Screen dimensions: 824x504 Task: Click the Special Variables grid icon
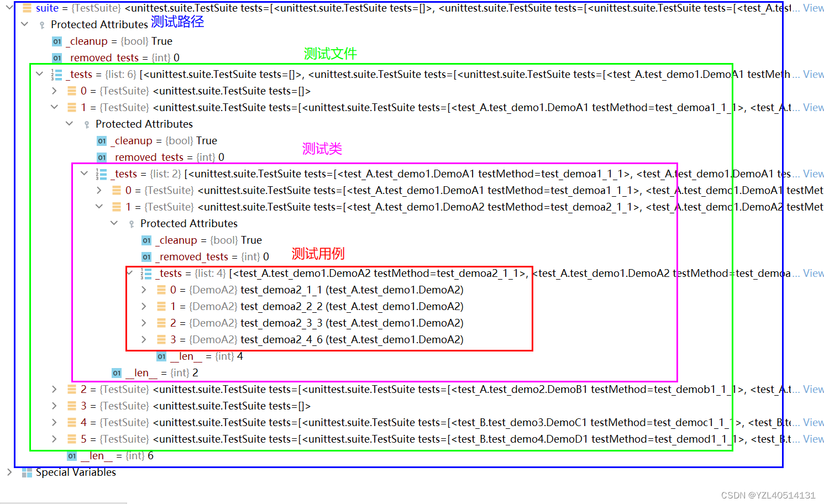pyautogui.click(x=27, y=473)
